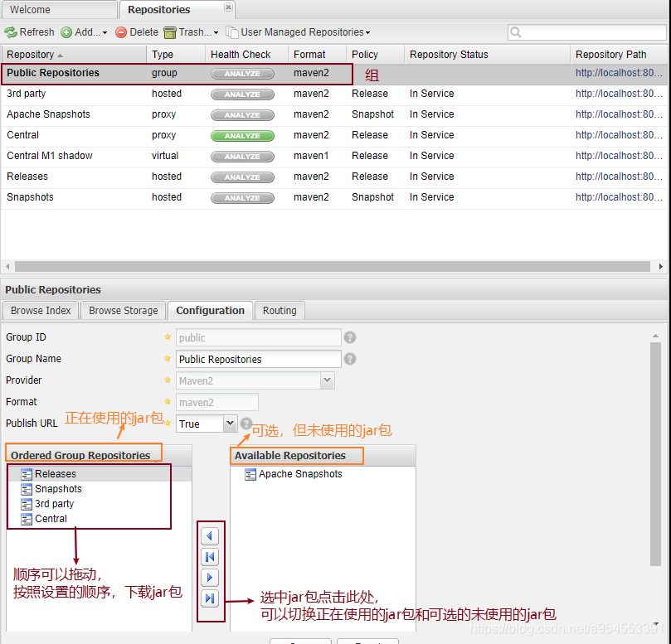This screenshot has height=644, width=671.
Task: Click the configuration panel vertical scrollbar
Action: tap(655, 453)
